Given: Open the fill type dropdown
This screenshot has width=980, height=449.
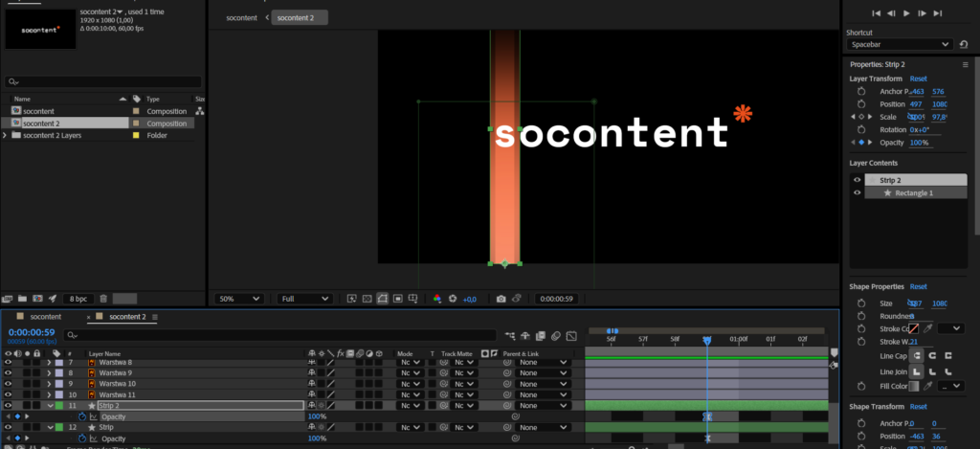Looking at the screenshot, I should [x=950, y=386].
